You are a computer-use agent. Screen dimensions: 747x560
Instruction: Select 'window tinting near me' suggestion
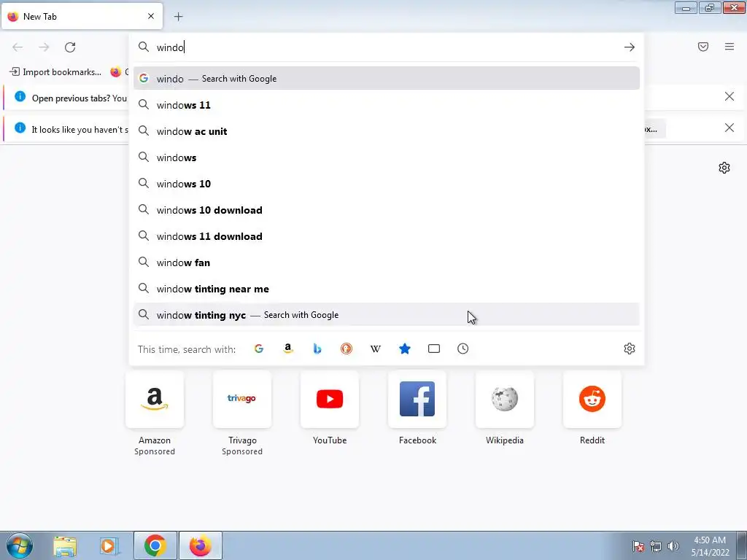(x=387, y=289)
